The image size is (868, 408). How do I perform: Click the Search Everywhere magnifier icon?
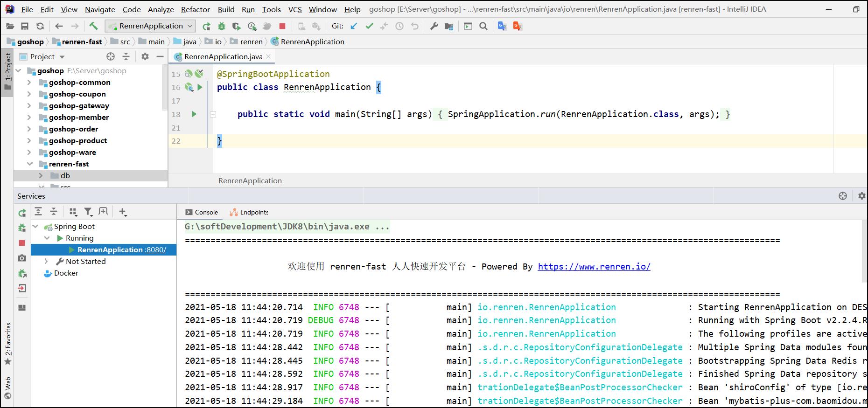[x=483, y=26]
